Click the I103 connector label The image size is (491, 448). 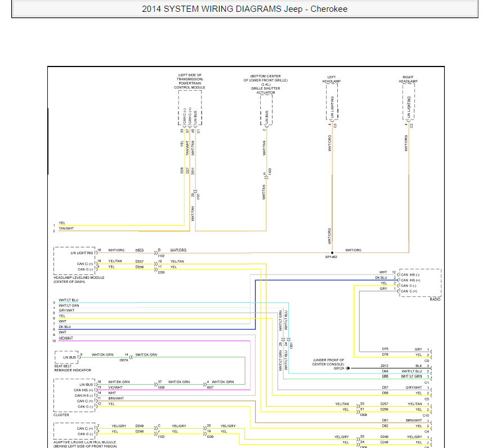click(x=270, y=172)
